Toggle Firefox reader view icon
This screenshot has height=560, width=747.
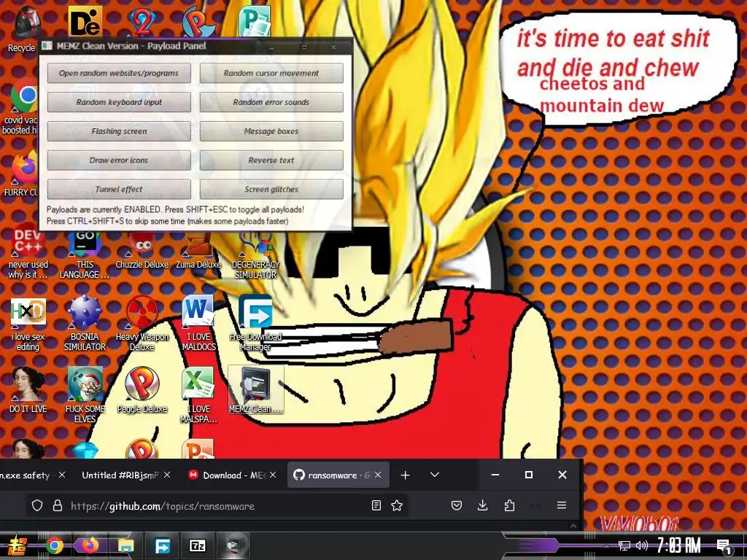[376, 506]
